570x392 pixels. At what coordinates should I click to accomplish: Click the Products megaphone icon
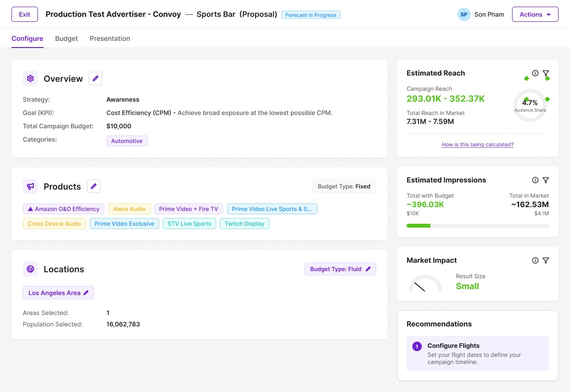pyautogui.click(x=30, y=186)
